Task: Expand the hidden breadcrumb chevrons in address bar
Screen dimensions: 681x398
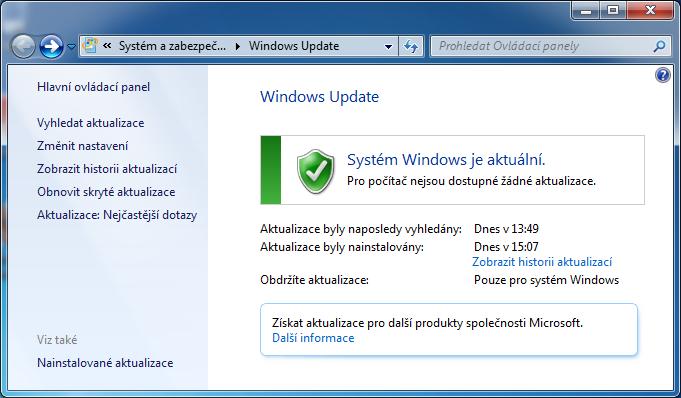Action: coord(107,46)
